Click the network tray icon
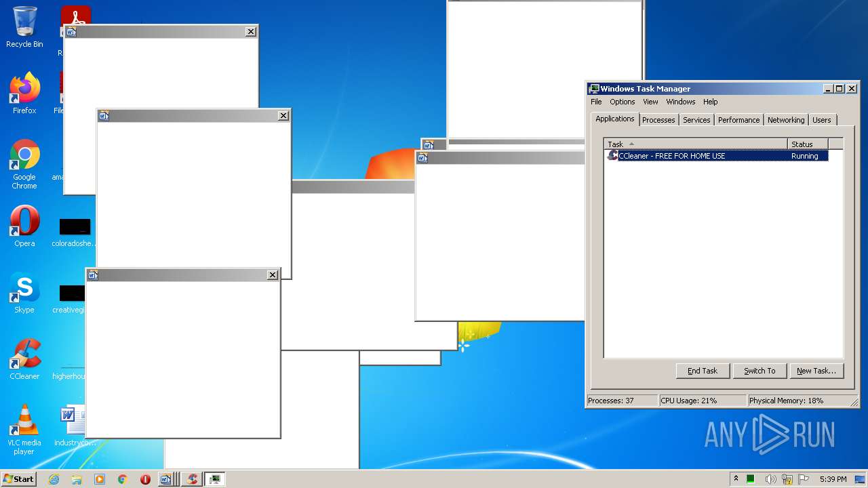Viewport: 868px width, 488px height. pyautogui.click(x=787, y=479)
